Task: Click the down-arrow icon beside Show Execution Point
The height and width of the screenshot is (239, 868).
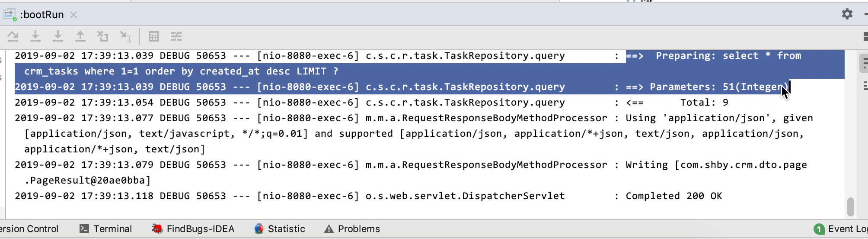Action: coord(35,37)
